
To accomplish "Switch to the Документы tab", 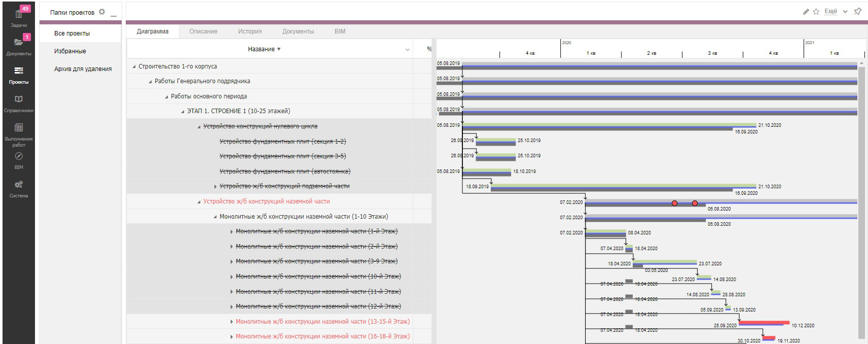I will 298,31.
